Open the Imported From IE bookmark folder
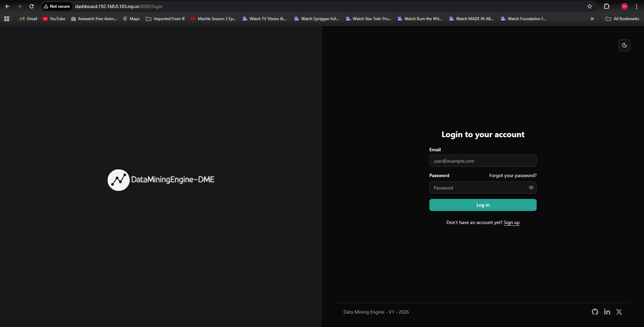The height and width of the screenshot is (327, 644). [165, 19]
